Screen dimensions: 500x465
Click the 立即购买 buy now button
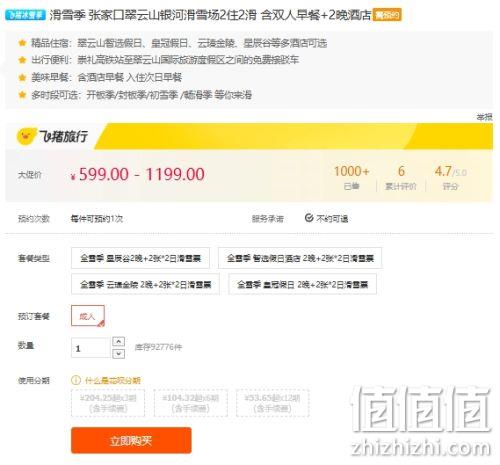pos(131,441)
